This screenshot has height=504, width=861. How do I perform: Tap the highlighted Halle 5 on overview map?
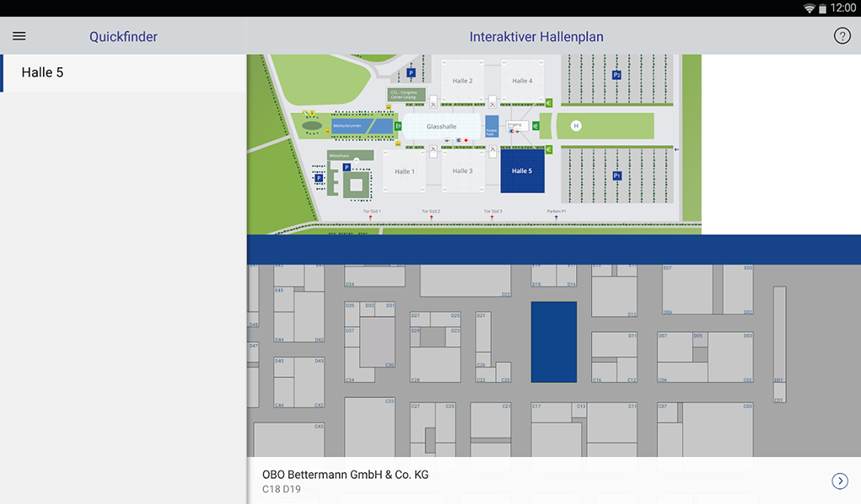[522, 171]
